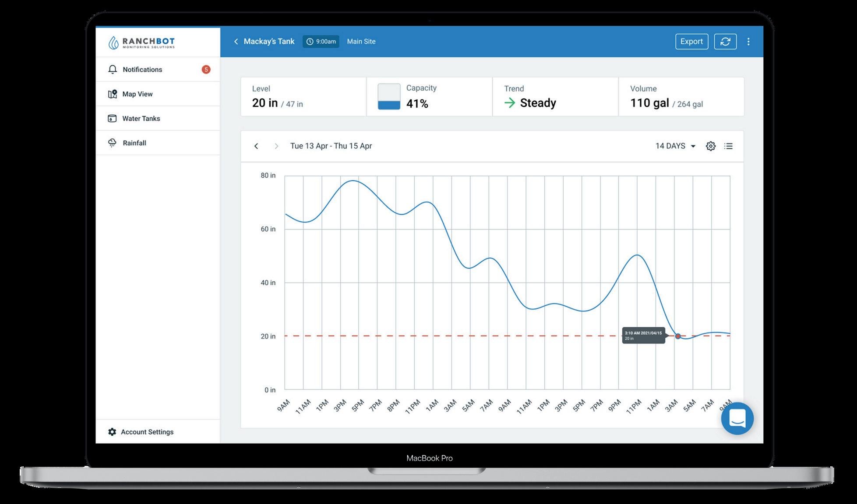
Task: Switch to list view icon
Action: [x=728, y=146]
